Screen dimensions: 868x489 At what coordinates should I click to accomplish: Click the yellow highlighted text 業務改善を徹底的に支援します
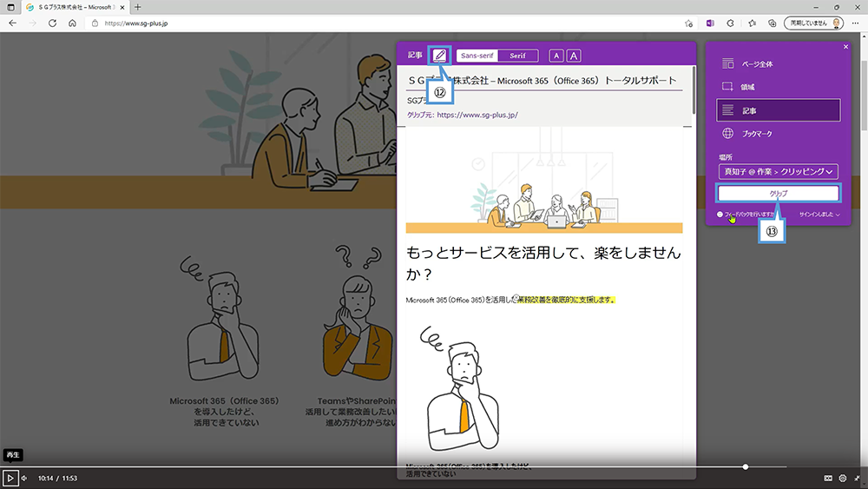pos(566,300)
